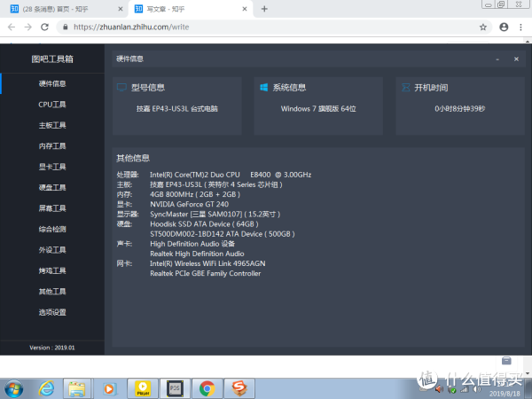This screenshot has height=399, width=532.
Task: Open CPU工具 in the sidebar
Action: (x=52, y=105)
